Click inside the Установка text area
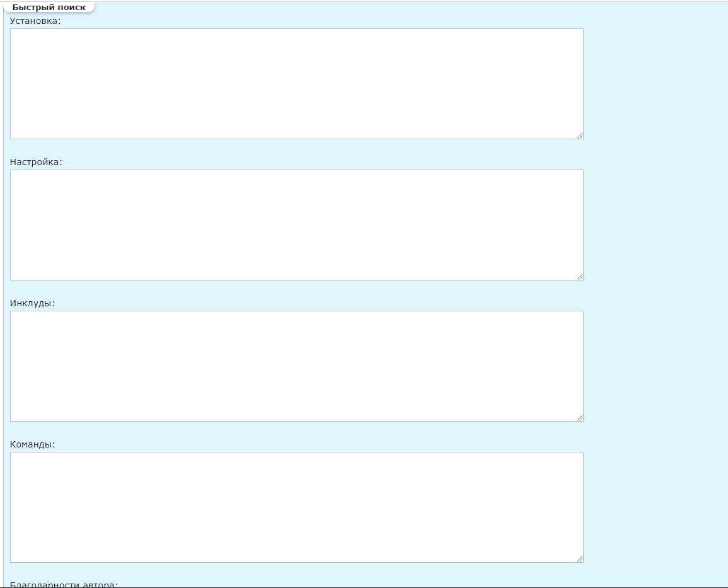 pos(296,83)
